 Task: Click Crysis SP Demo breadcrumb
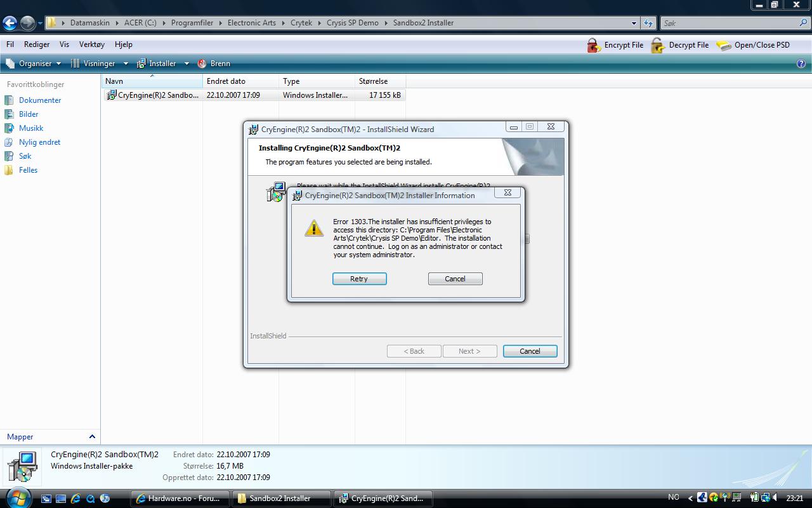353,23
